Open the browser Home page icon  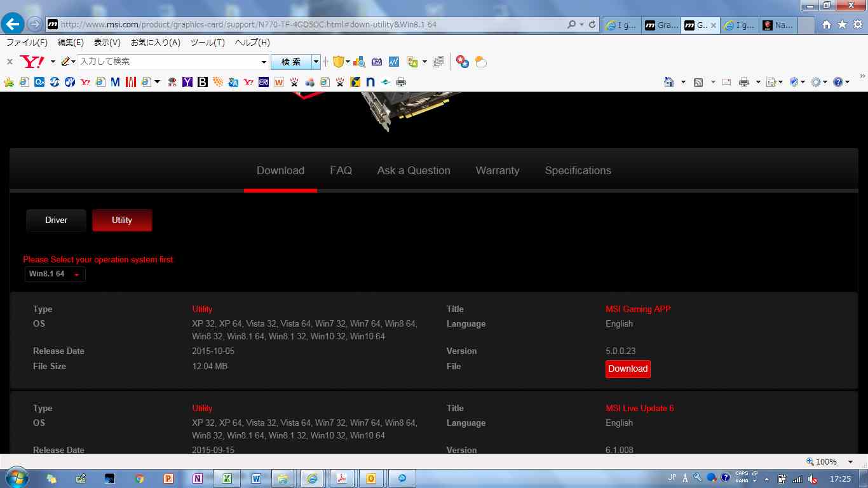click(827, 25)
